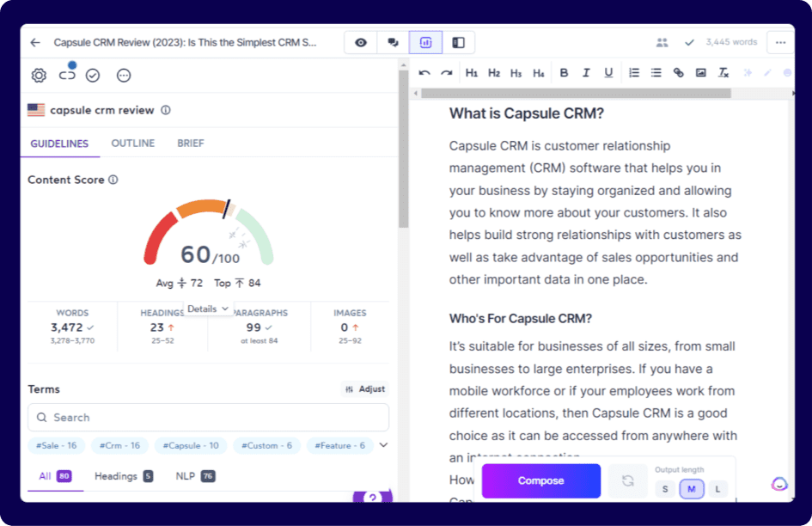Toggle italic formatting
Screen dimensions: 812x526
pos(586,73)
